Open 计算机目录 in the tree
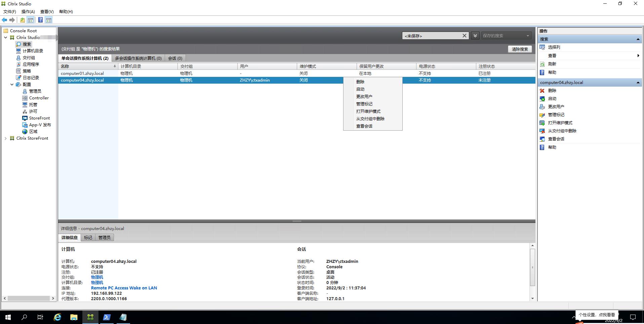The width and height of the screenshot is (644, 324). tap(33, 51)
